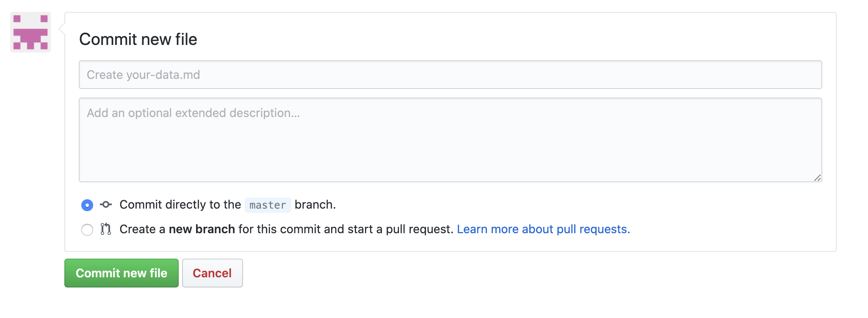Click the git commit icon beside 'Commit directly'
The image size is (868, 318).
[106, 205]
